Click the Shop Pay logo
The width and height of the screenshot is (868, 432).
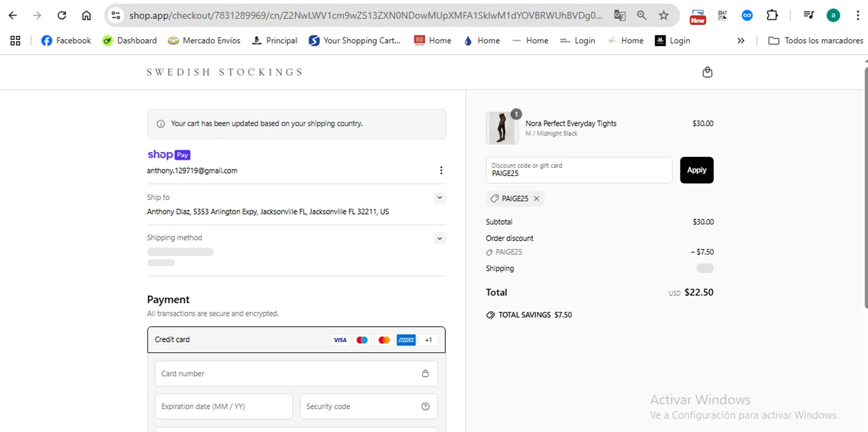click(x=169, y=154)
